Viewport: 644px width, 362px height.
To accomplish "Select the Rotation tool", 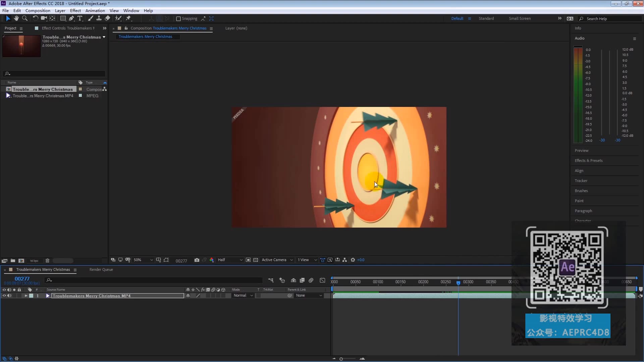I will tap(35, 18).
